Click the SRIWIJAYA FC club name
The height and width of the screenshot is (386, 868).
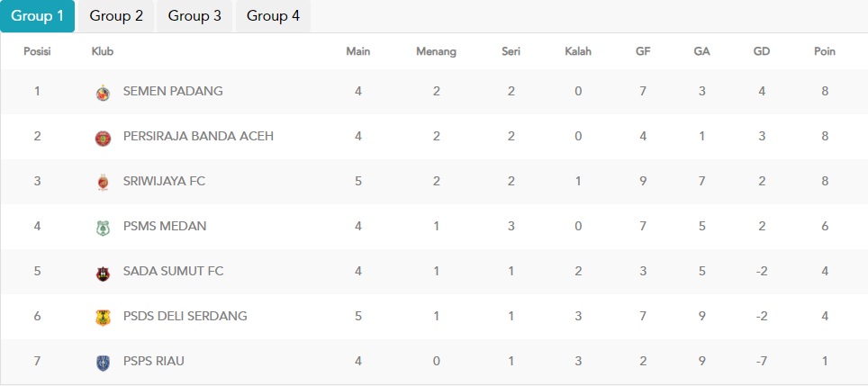pos(164,181)
